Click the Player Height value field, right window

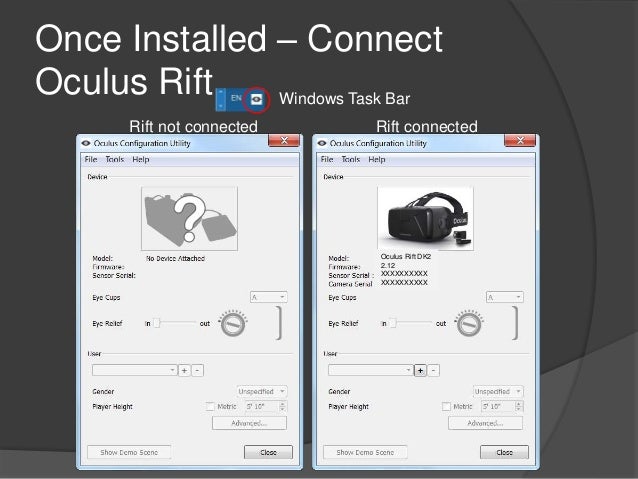point(498,406)
